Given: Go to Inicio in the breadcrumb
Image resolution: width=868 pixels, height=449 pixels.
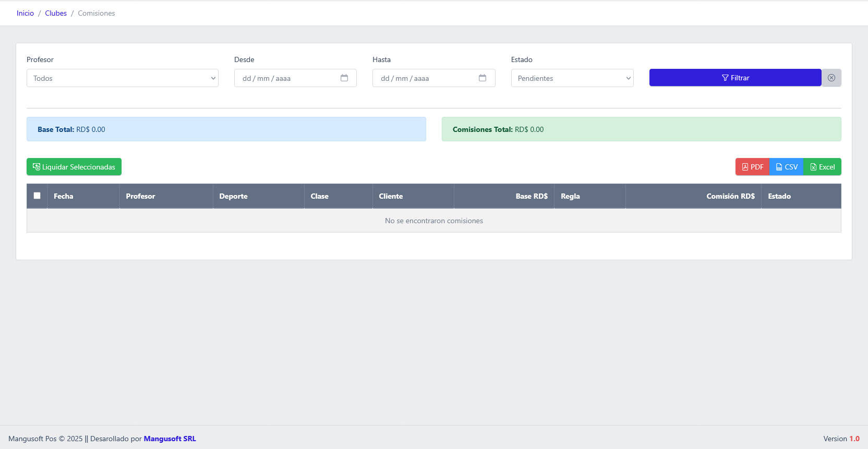Looking at the screenshot, I should point(25,13).
